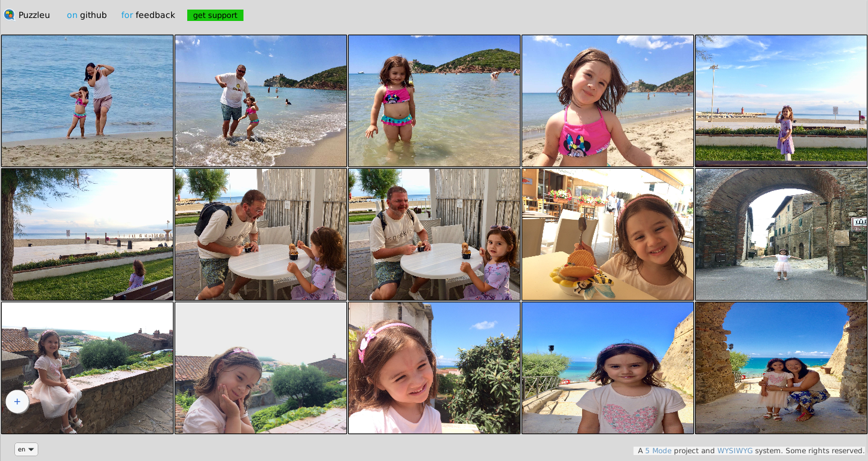
Task: Open the 'en' language dropdown
Action: tap(26, 449)
